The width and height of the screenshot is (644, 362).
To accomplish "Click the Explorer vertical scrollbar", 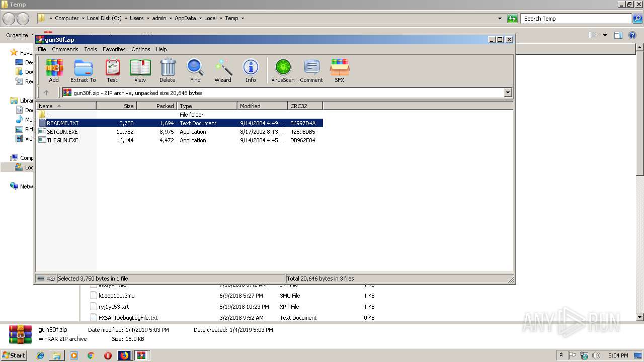I will click(x=640, y=182).
